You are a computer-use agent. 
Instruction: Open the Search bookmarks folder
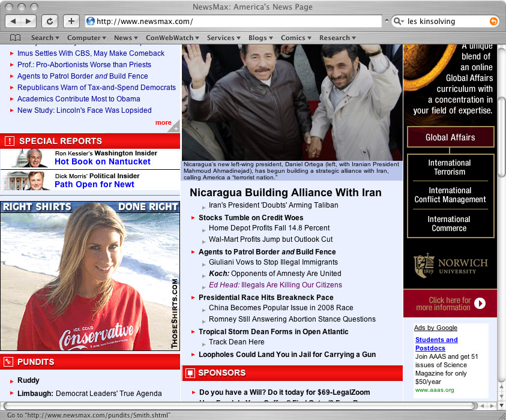pyautogui.click(x=45, y=38)
